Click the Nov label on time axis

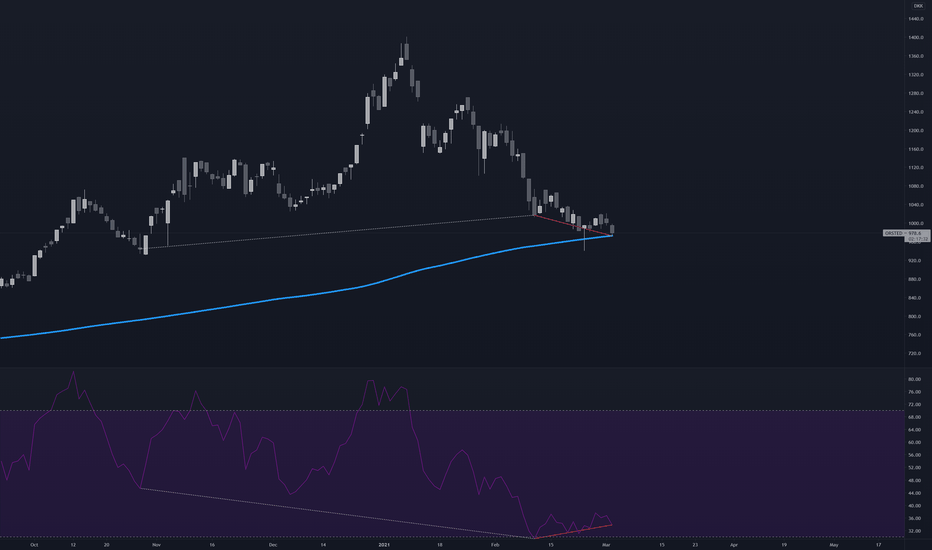click(156, 545)
